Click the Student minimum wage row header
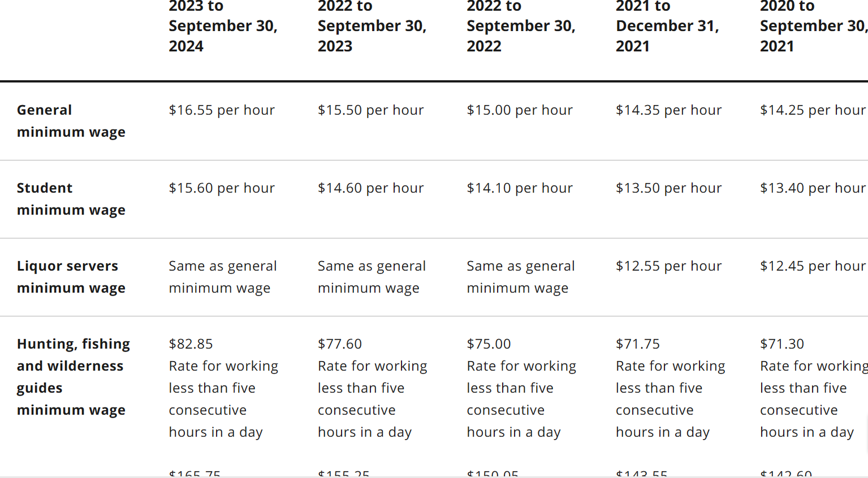The width and height of the screenshot is (868, 478). (x=71, y=199)
